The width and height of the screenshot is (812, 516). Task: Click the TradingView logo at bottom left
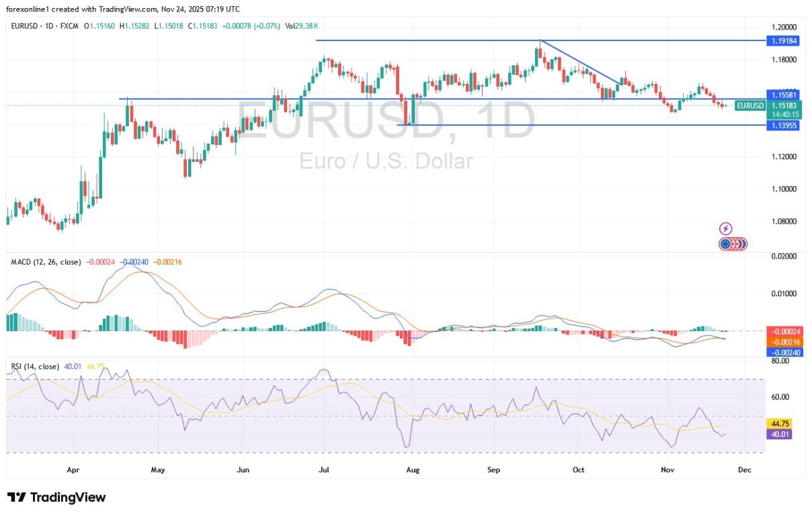pos(57,497)
